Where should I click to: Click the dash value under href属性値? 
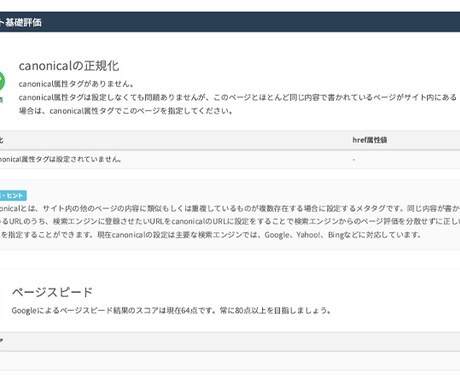tap(354, 160)
